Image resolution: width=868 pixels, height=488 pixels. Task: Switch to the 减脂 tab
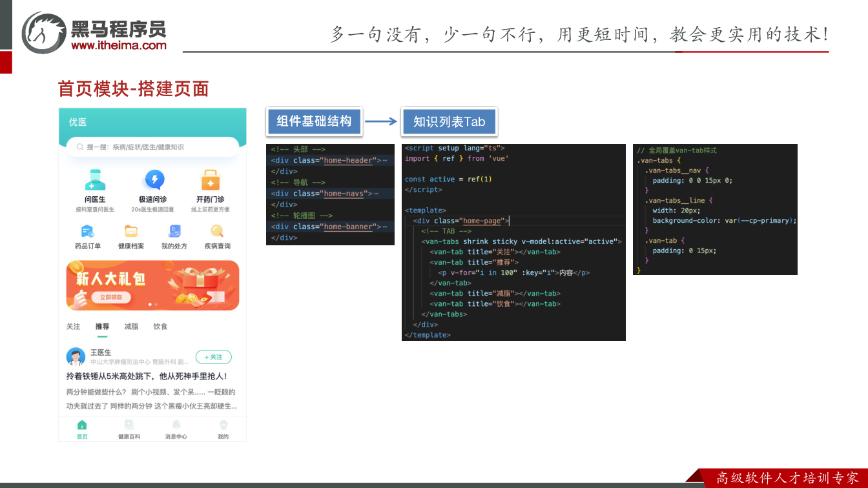(x=131, y=327)
